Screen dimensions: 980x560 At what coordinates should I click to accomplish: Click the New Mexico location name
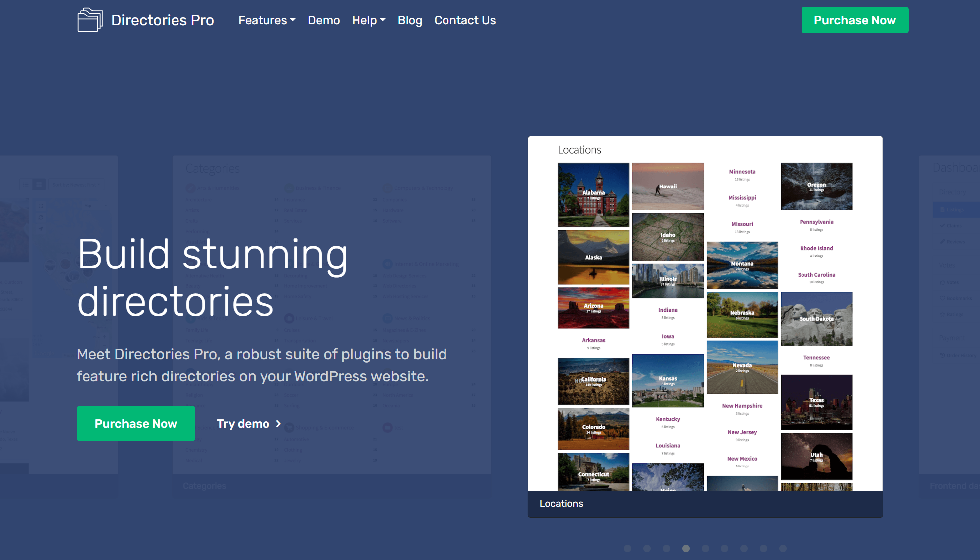(x=742, y=459)
